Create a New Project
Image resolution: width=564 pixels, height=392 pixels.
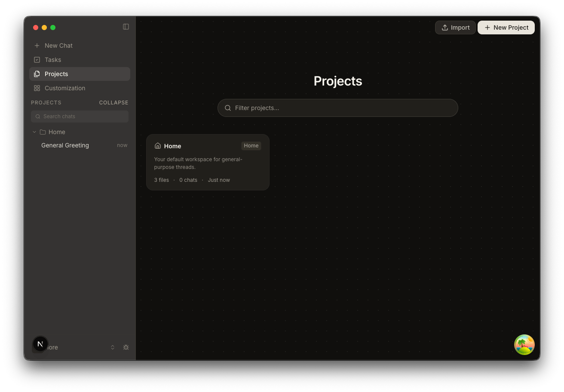(x=506, y=28)
